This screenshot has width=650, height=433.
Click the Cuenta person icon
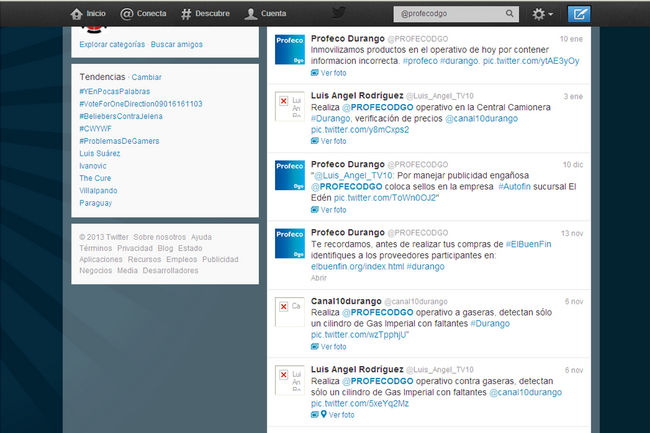(x=250, y=14)
